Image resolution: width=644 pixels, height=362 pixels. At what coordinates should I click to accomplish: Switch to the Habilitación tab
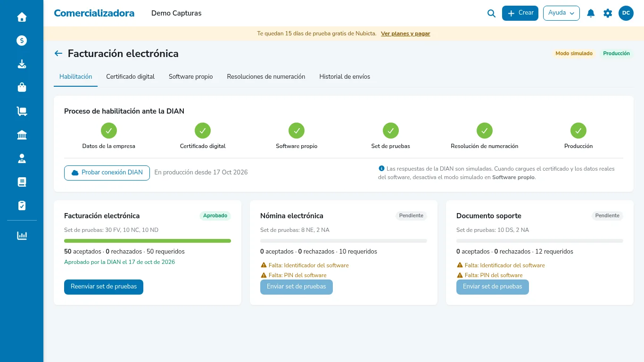coord(75,76)
